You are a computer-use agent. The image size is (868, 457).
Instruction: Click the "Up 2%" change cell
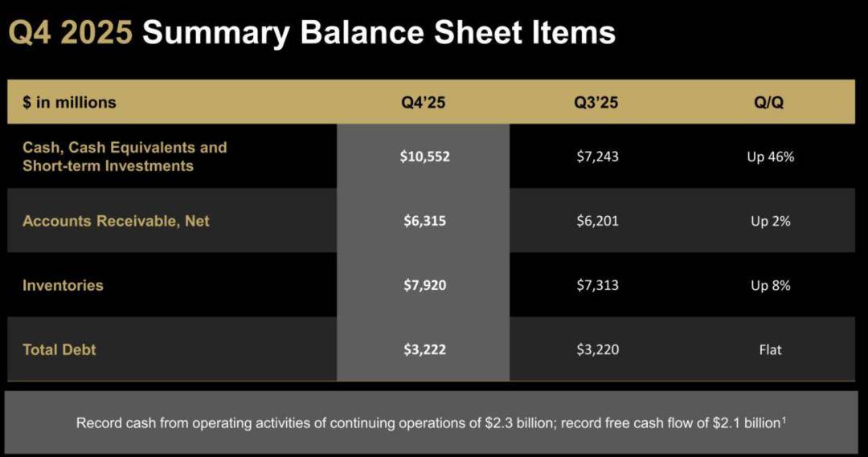click(x=770, y=221)
